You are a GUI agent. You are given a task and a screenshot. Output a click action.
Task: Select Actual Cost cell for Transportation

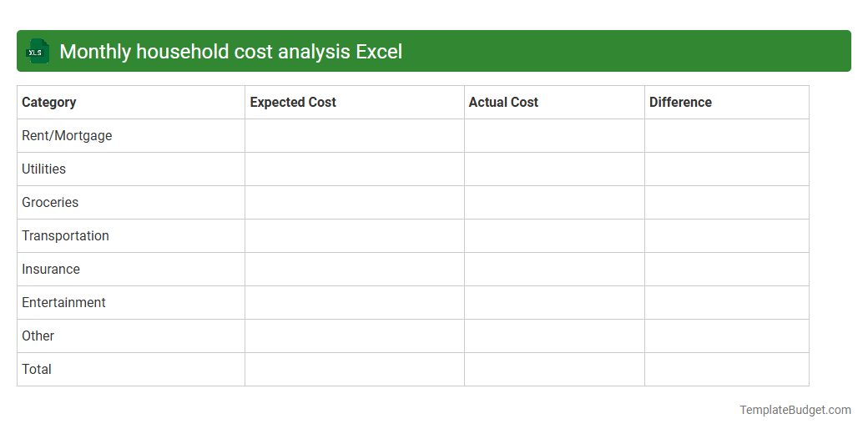point(555,236)
